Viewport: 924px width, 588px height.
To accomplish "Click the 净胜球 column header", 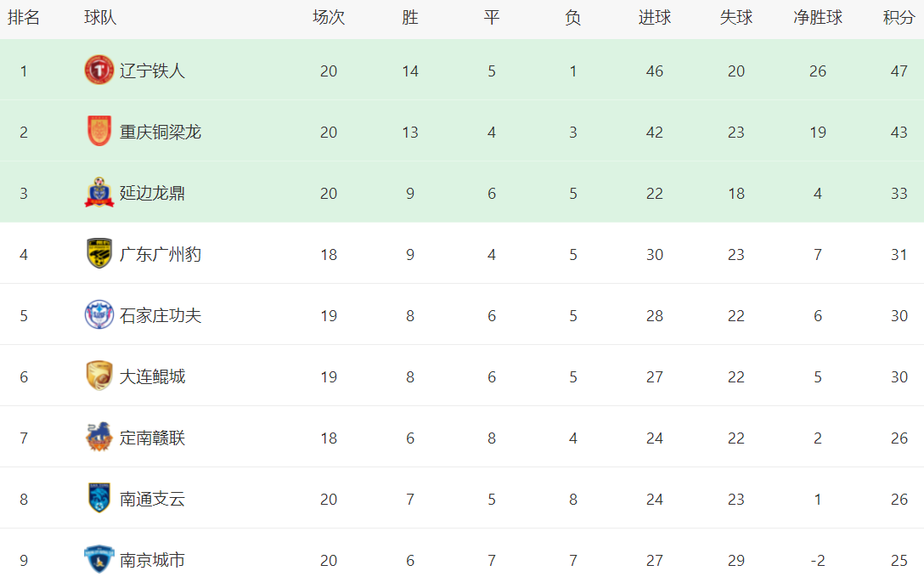I will click(x=817, y=18).
